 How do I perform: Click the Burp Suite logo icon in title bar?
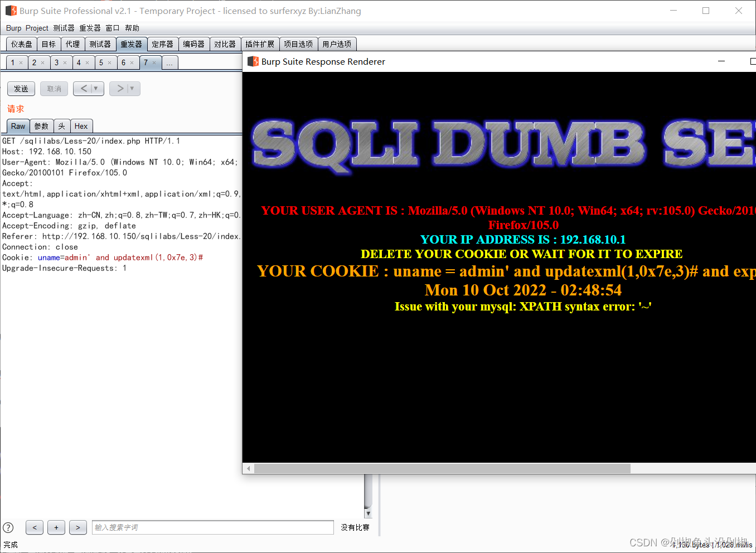point(11,11)
